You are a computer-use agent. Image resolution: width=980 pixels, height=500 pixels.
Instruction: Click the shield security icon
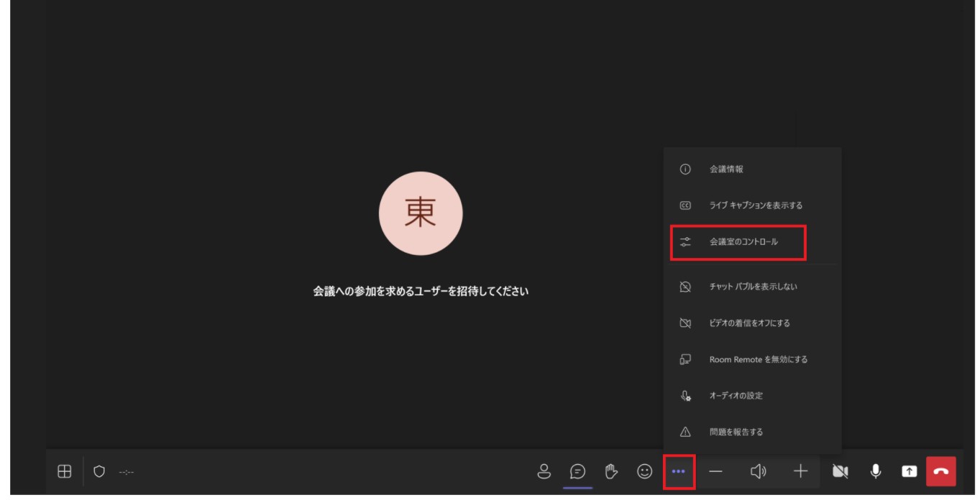coord(99,471)
